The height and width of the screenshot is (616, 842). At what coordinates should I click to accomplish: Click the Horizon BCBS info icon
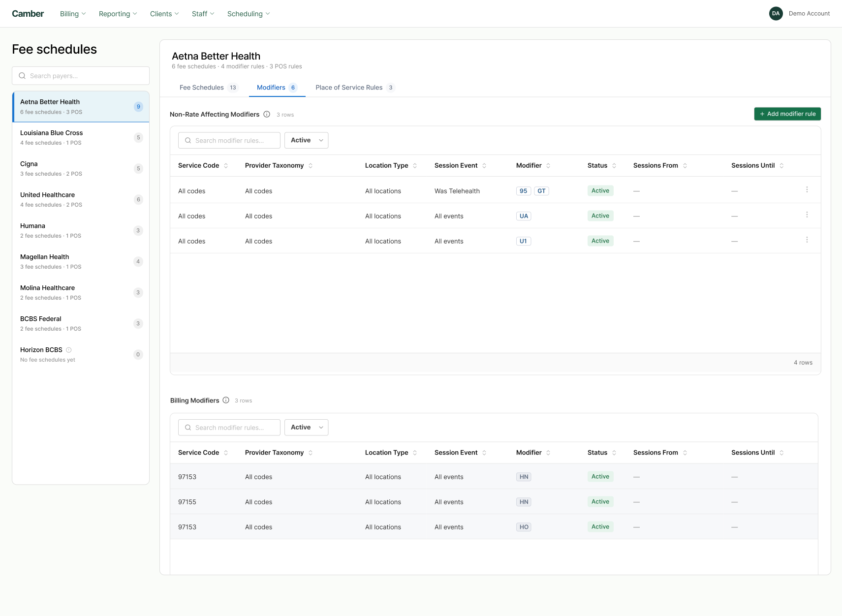click(69, 350)
